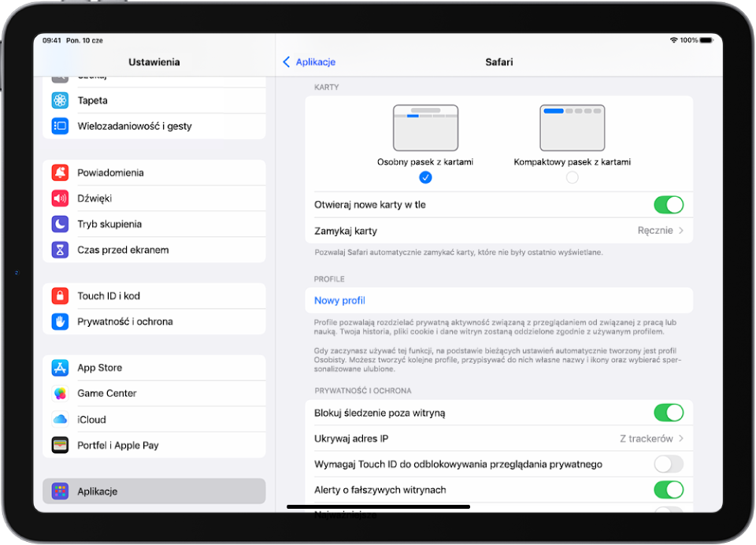
Task: Open Dźwięki in the settings list
Action: point(154,198)
